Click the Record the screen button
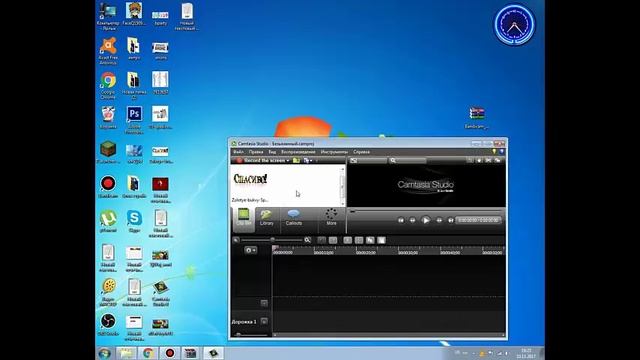 tap(263, 160)
